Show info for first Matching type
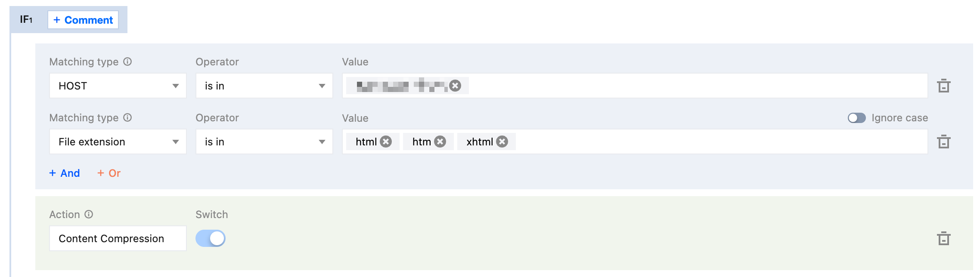 [x=127, y=62]
